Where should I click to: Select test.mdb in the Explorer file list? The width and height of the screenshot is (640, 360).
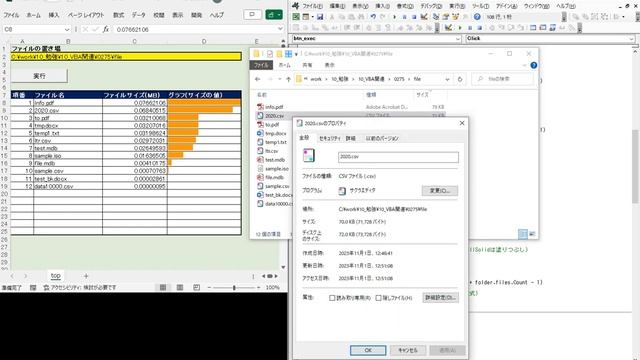275,160
